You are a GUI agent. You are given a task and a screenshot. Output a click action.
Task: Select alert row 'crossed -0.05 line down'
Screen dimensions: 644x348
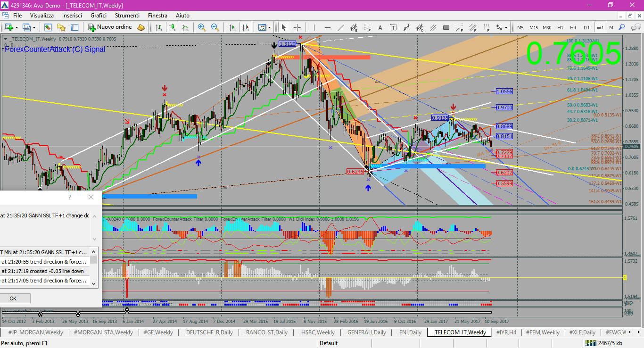(x=45, y=271)
